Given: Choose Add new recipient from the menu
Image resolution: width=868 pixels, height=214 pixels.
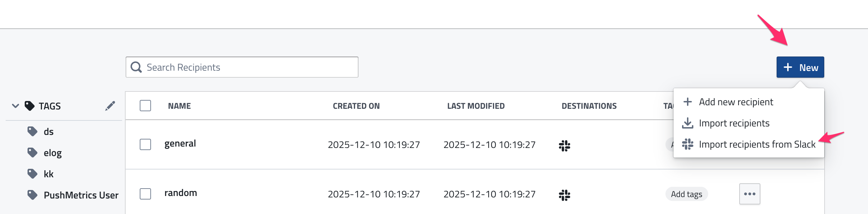Looking at the screenshot, I should tap(736, 102).
